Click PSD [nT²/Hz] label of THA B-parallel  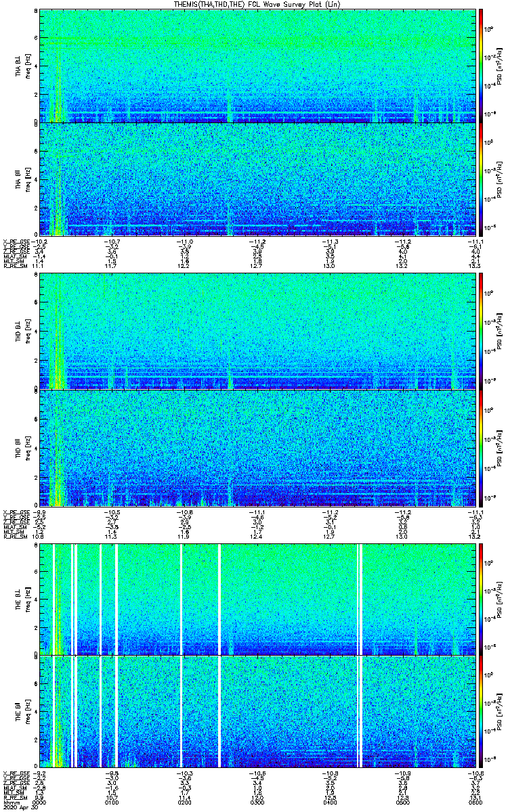[x=499, y=179]
